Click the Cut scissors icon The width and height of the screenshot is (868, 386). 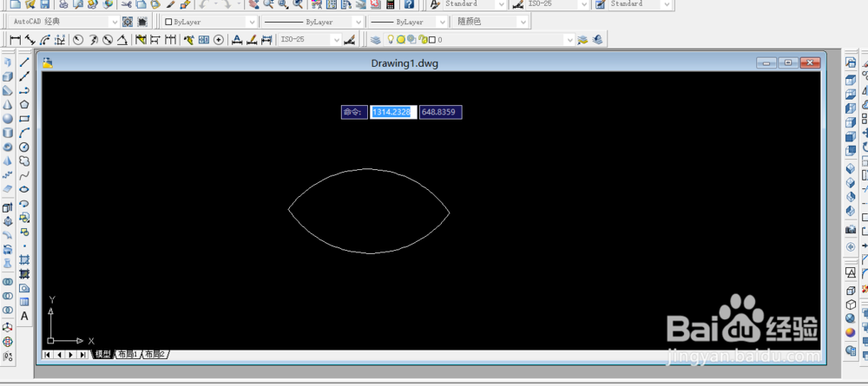click(126, 4)
